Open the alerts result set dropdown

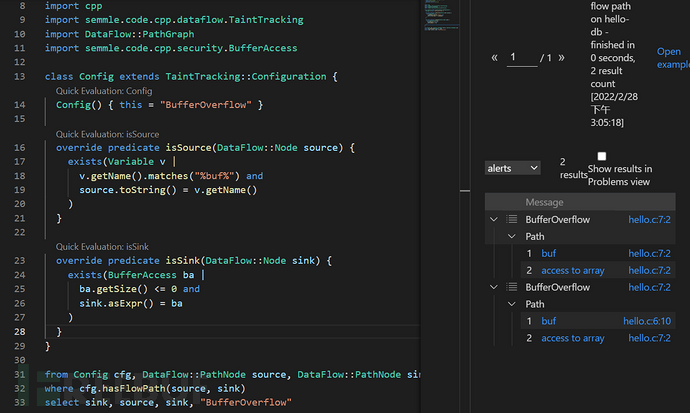[x=512, y=168]
